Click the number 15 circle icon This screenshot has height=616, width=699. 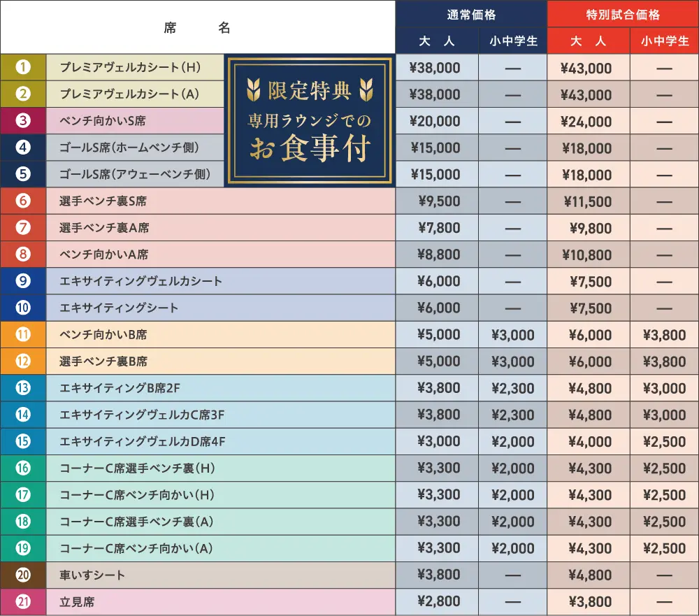[x=23, y=441]
